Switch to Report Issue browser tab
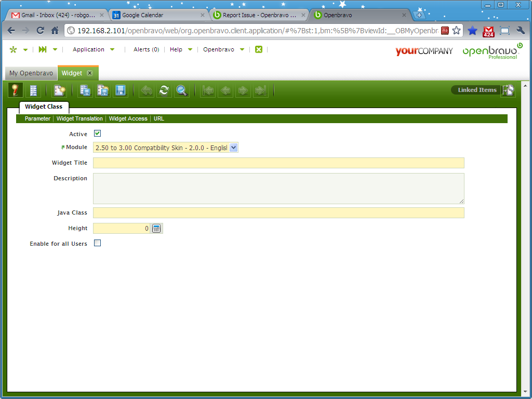The image size is (532, 399). pyautogui.click(x=259, y=15)
